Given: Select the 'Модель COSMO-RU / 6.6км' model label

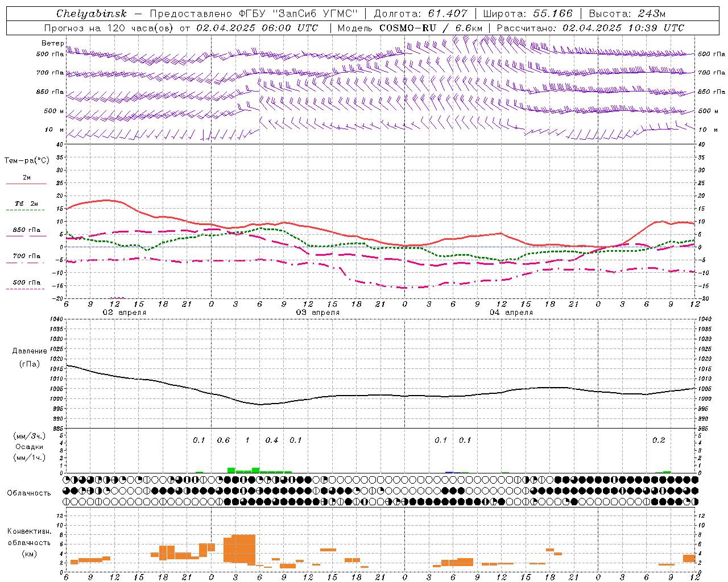Looking at the screenshot, I should point(410,28).
